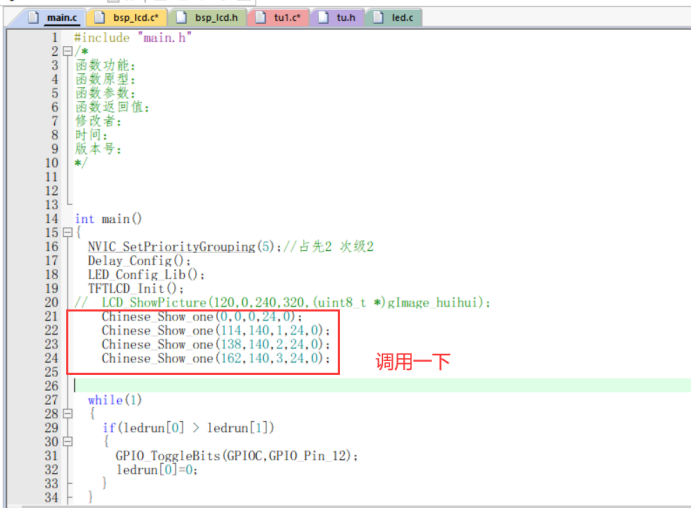Collapse the comment block at line 2

point(68,51)
